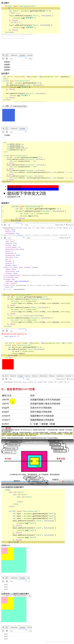Click the empty text input under the focus event code
74x644 pixels.
pyautogui.click(x=13, y=37)
